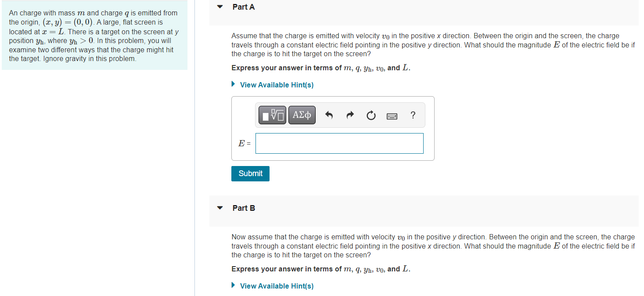Click the problem introduction panel on the left
Viewport: 644px width, 296px height.
[94, 35]
